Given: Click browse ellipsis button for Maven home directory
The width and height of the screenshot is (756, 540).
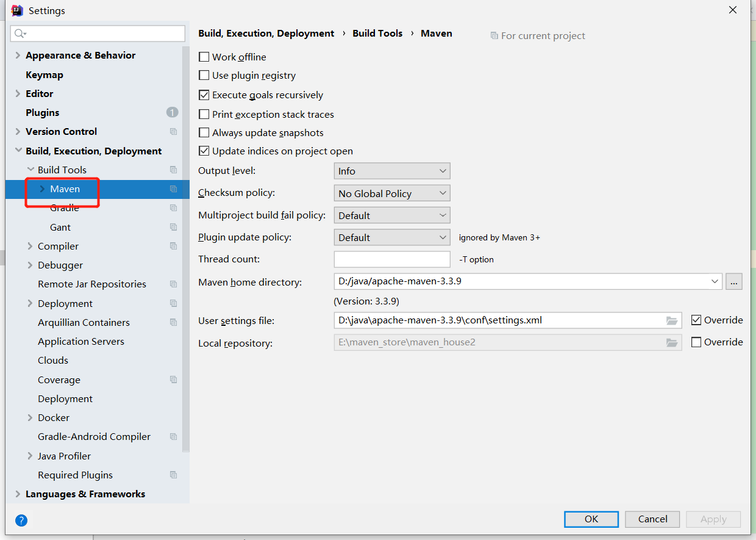Looking at the screenshot, I should pyautogui.click(x=733, y=281).
